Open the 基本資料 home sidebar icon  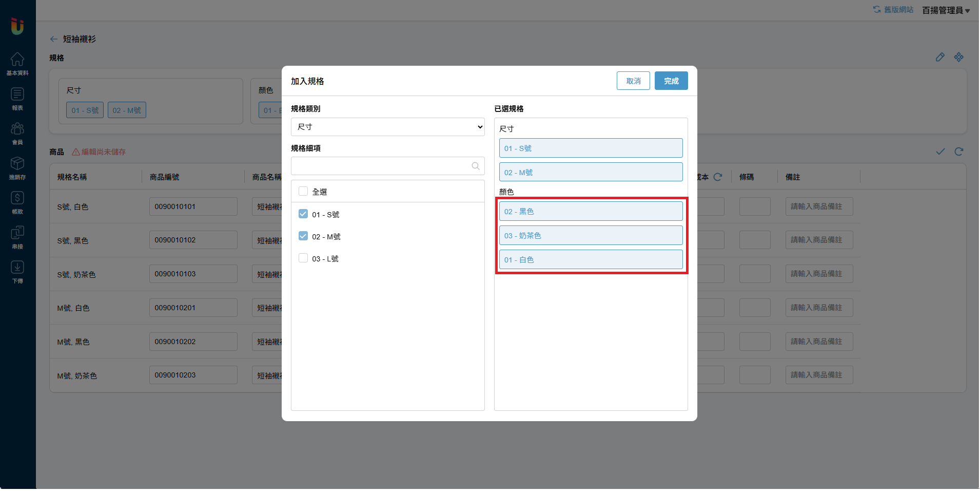[x=17, y=64]
